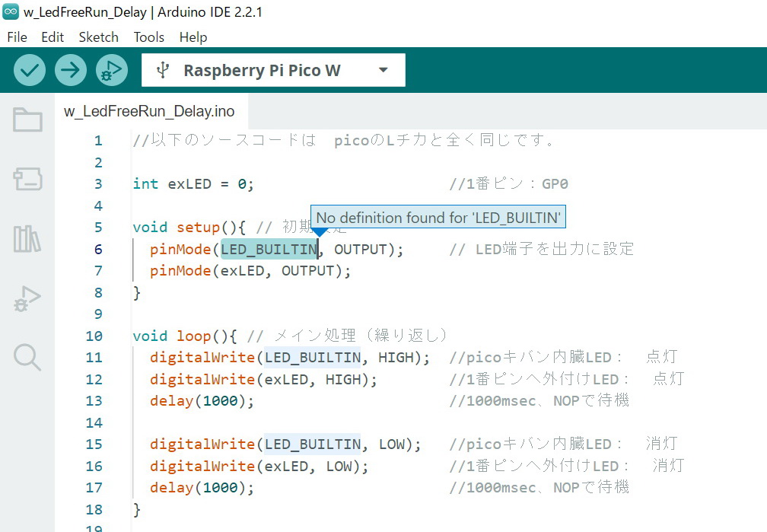Click line number 11 in the gutter
The width and height of the screenshot is (767, 532).
tap(94, 357)
